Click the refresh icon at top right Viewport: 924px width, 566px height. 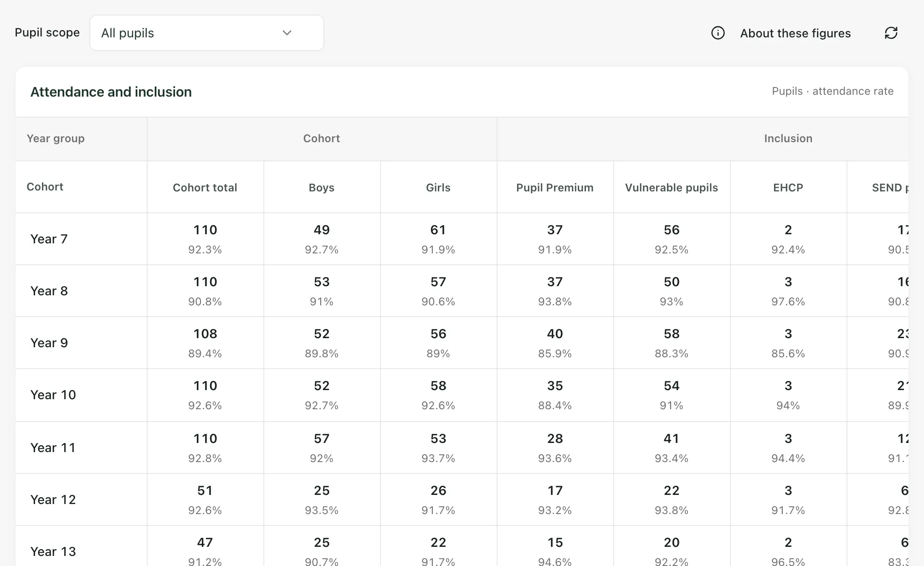tap(891, 33)
